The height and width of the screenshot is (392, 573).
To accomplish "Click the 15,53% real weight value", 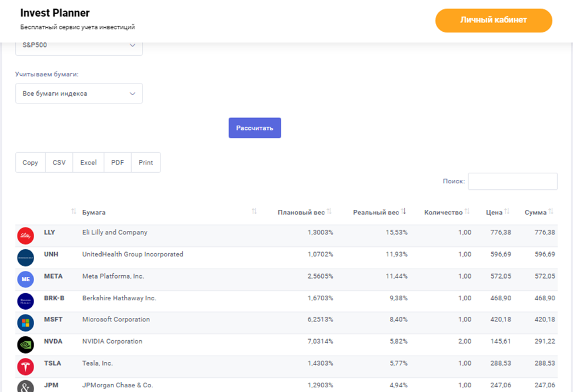I will [x=397, y=232].
